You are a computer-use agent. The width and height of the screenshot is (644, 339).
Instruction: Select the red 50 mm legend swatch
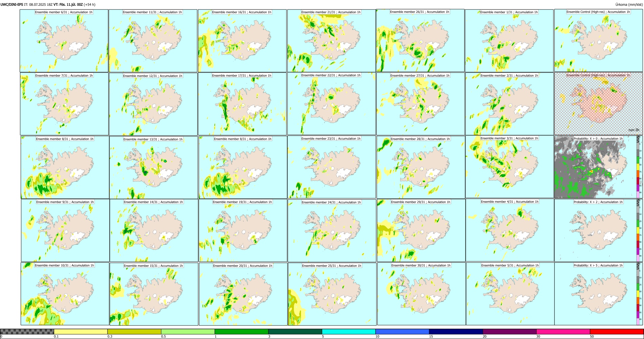617,332
